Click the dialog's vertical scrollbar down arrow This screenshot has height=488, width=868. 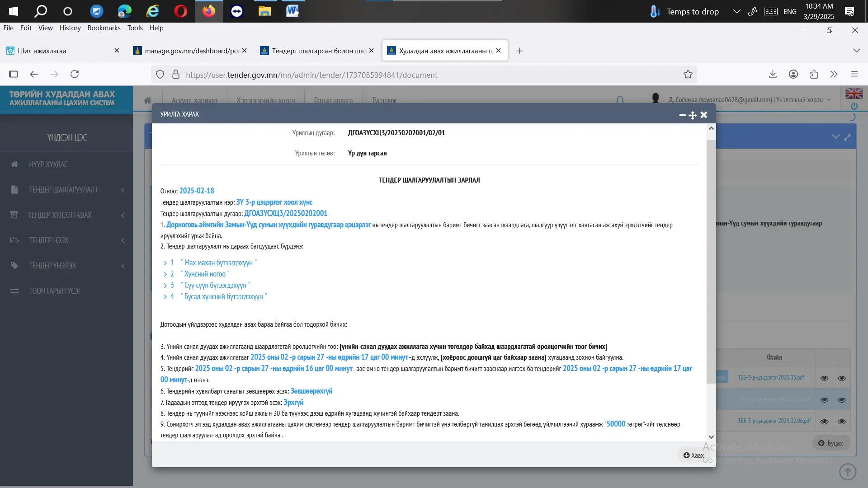tap(711, 437)
